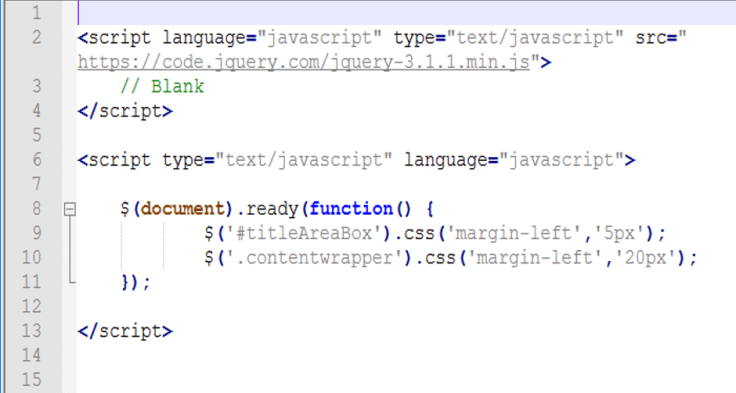Viewport: 736px width, 393px height.
Task: Click line number 9 in margin
Action: coord(37,232)
